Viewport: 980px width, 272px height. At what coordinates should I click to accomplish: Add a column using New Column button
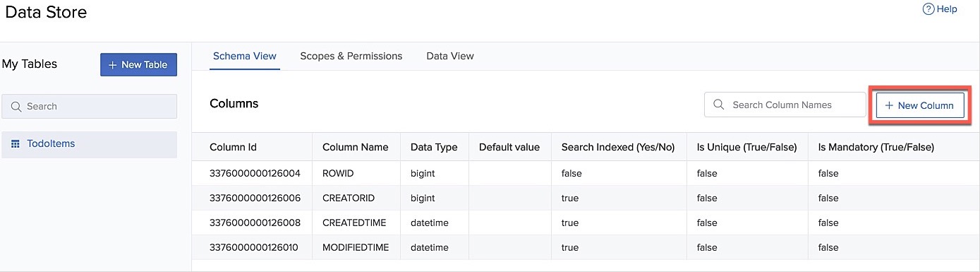click(919, 105)
